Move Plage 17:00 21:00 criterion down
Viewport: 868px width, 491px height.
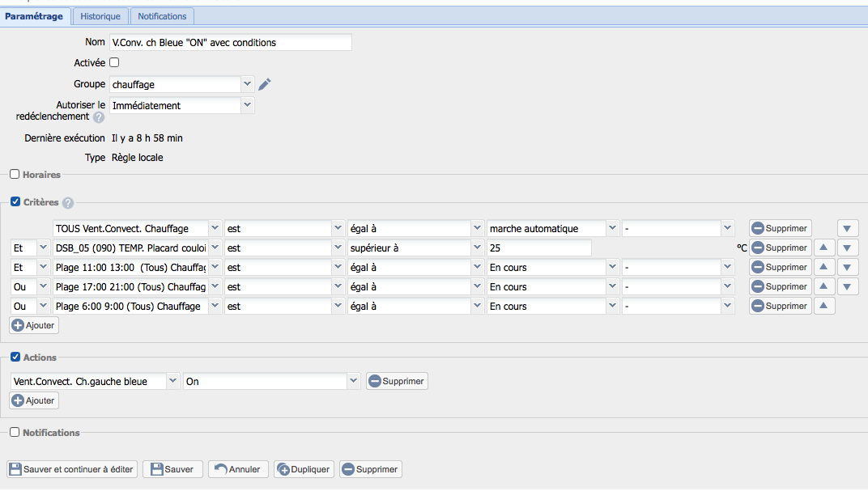(848, 287)
